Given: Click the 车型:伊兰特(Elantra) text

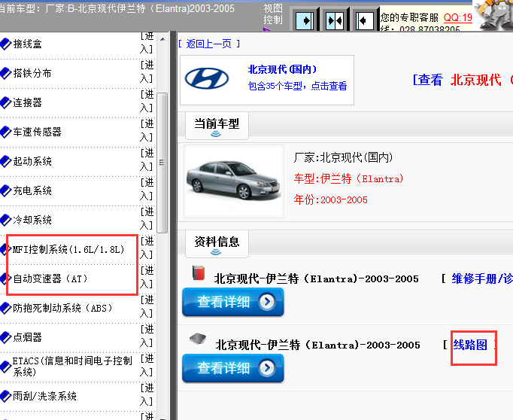Looking at the screenshot, I should (x=348, y=178).
